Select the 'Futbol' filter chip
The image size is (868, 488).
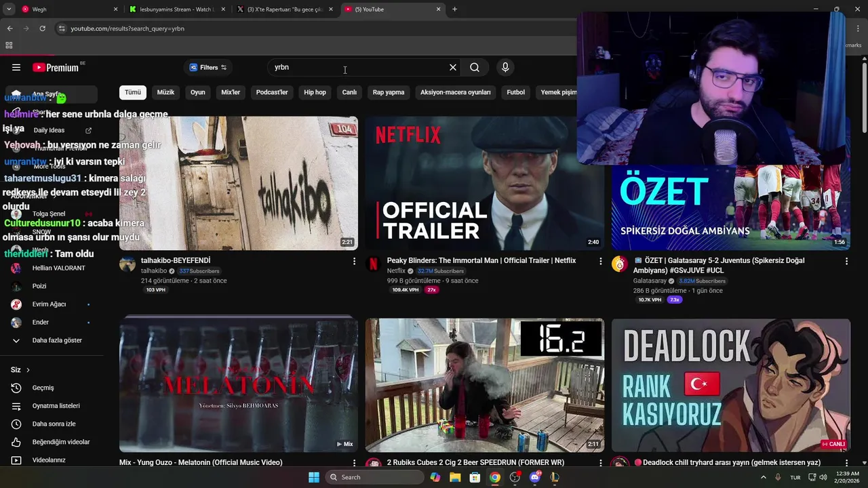coord(516,92)
